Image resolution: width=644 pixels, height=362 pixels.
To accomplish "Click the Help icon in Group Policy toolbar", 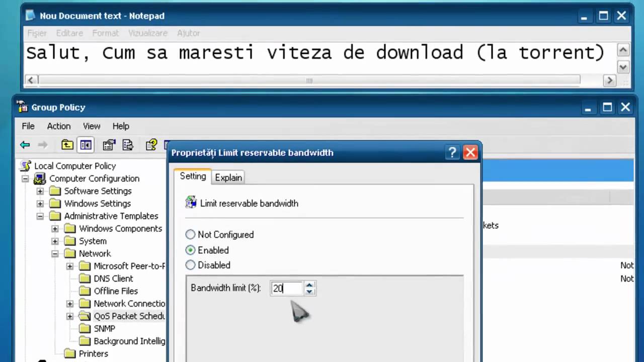I will pos(151,145).
